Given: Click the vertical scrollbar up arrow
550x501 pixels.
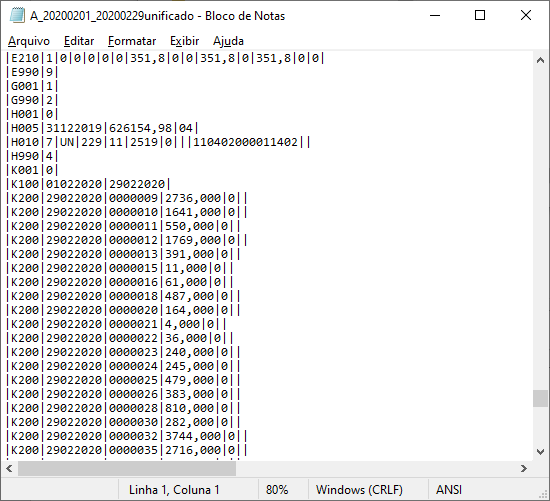Looking at the screenshot, I should [541, 60].
